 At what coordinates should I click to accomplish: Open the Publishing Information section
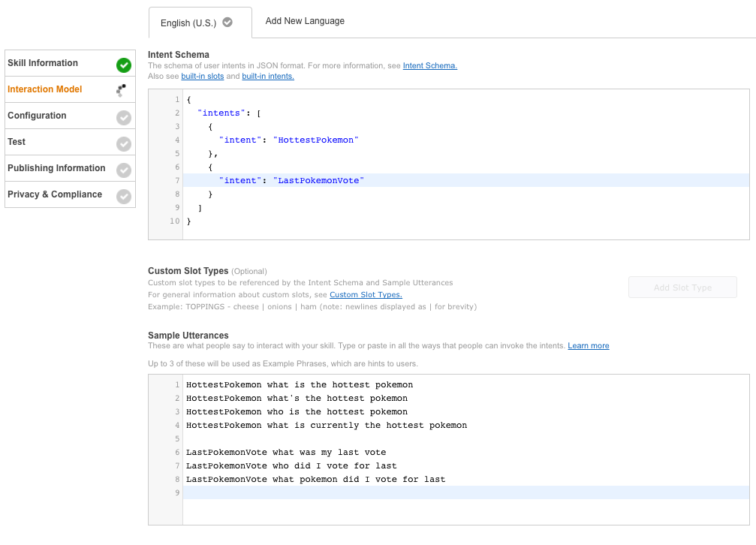click(x=70, y=168)
